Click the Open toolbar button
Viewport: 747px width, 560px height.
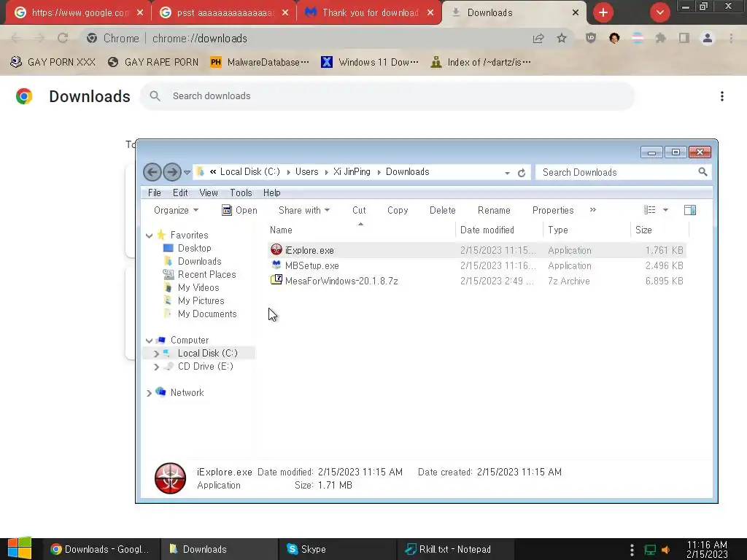click(x=239, y=211)
